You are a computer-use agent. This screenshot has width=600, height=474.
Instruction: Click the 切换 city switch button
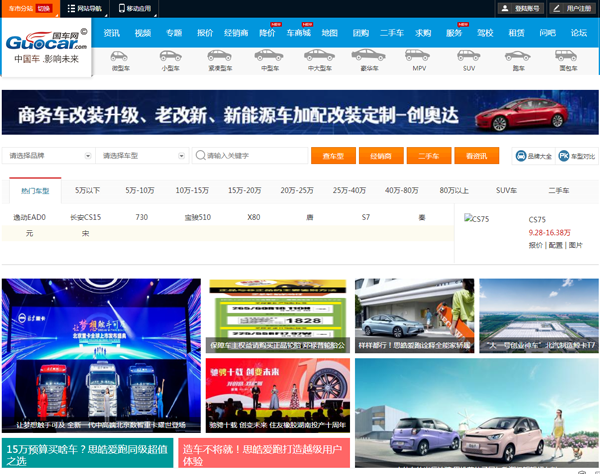click(x=44, y=8)
